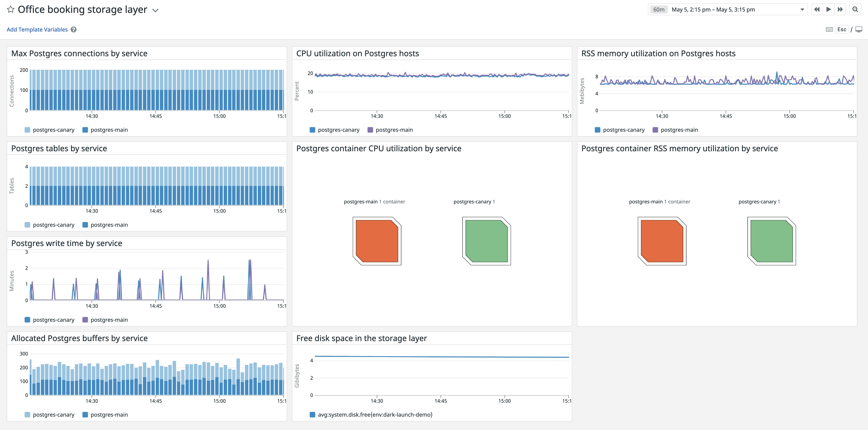Step the time frame backward
The height and width of the screenshot is (430, 868).
pyautogui.click(x=816, y=9)
